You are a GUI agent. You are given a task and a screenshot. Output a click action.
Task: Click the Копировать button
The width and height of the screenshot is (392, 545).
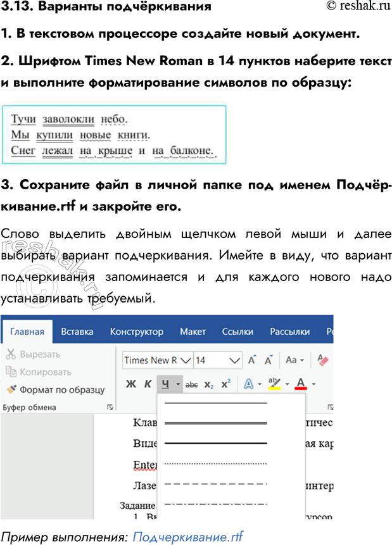click(39, 372)
